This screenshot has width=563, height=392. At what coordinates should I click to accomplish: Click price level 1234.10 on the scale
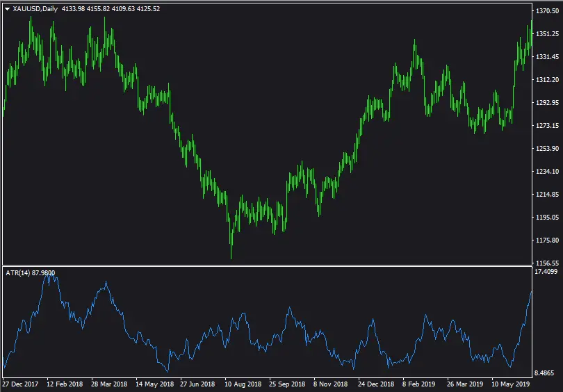pyautogui.click(x=547, y=172)
